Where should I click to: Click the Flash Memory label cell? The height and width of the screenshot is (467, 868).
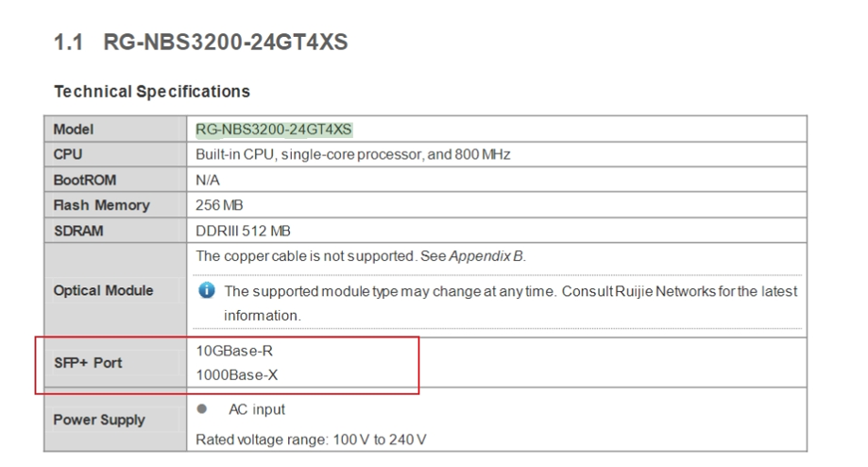click(x=115, y=205)
